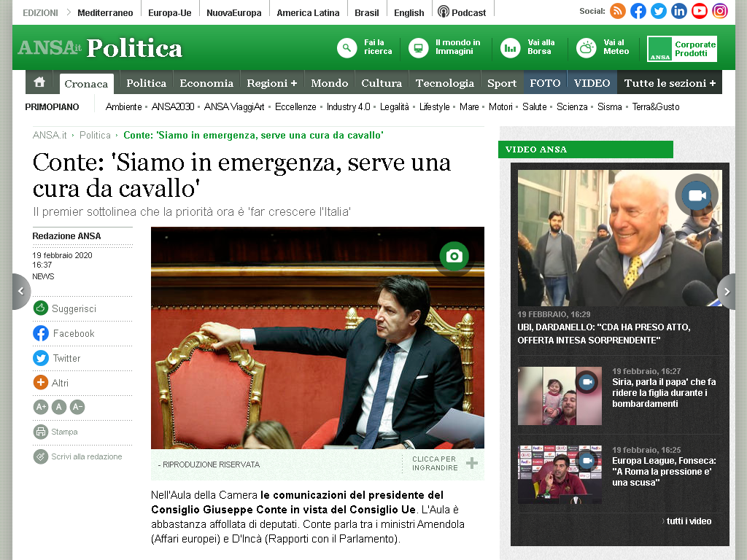Screen dimensions: 747x560
Task: Click video camera icon on main video
Action: click(x=697, y=195)
